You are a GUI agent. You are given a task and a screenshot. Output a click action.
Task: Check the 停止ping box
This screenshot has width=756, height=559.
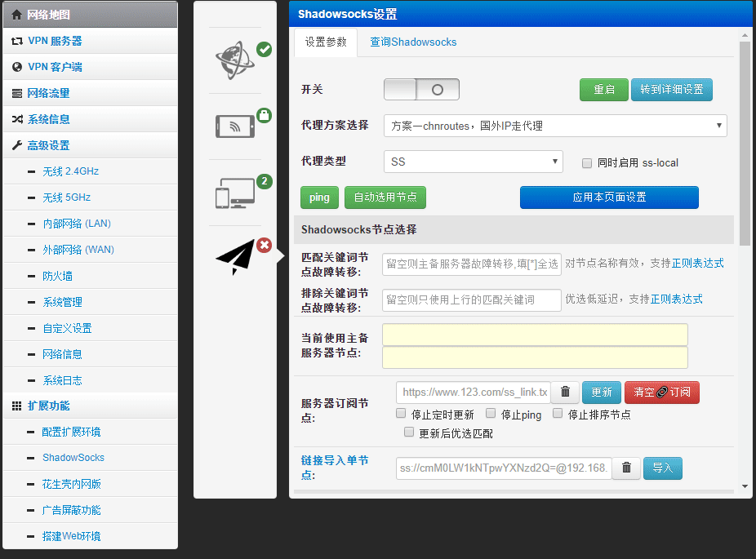pyautogui.click(x=491, y=413)
